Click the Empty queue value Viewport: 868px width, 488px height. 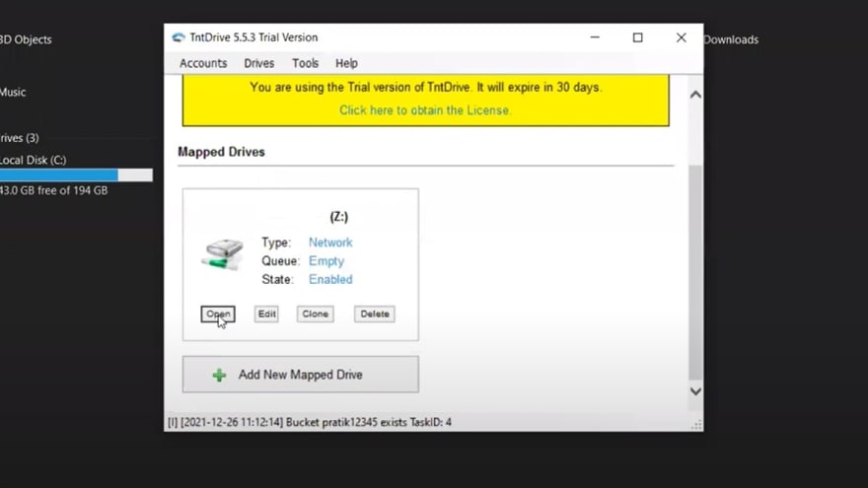[326, 261]
